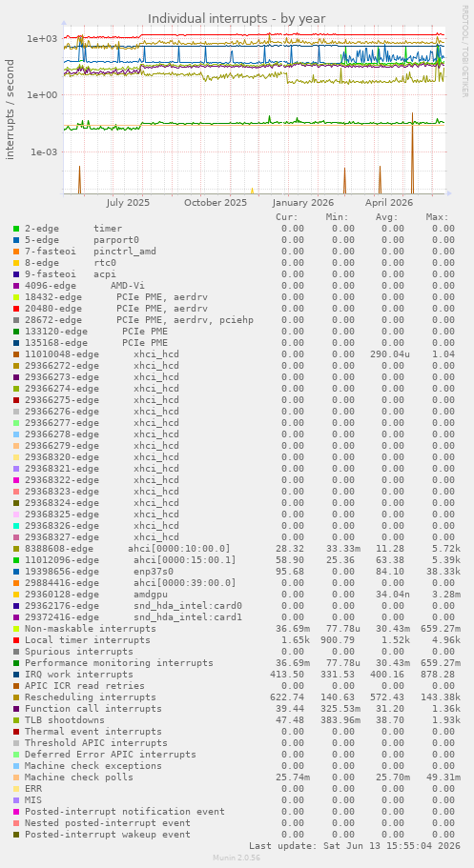
Task: Click the magenta Posted-interrupt notification event swatch
Action: pyautogui.click(x=16, y=812)
